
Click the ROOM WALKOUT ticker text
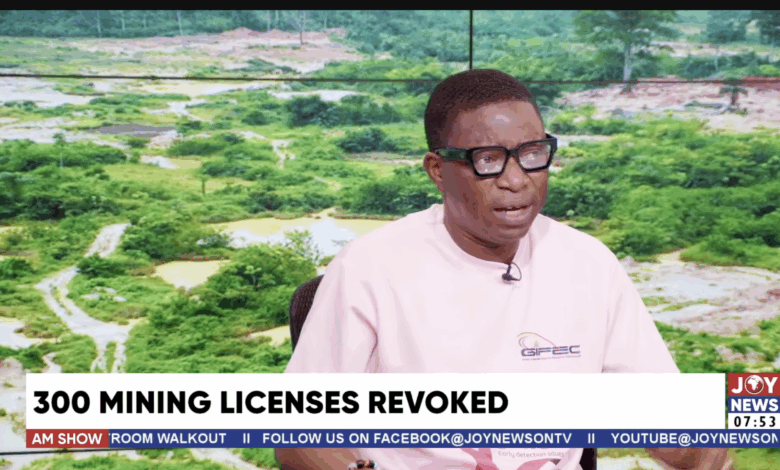[169, 438]
